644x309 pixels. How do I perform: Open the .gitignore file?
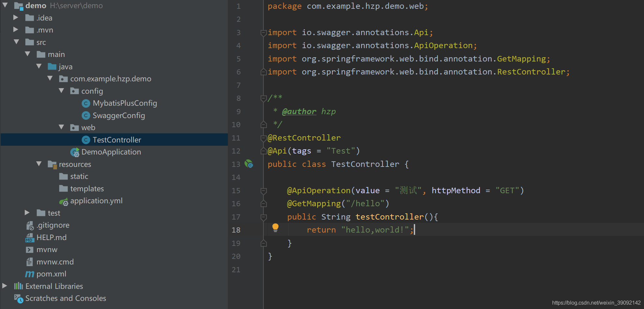(53, 225)
